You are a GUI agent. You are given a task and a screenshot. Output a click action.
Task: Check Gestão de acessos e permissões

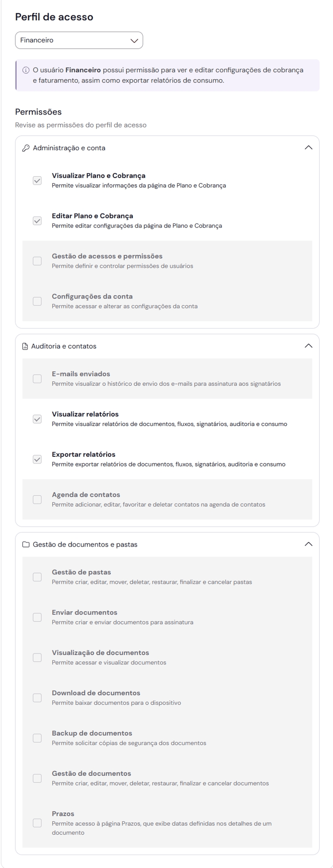click(37, 261)
